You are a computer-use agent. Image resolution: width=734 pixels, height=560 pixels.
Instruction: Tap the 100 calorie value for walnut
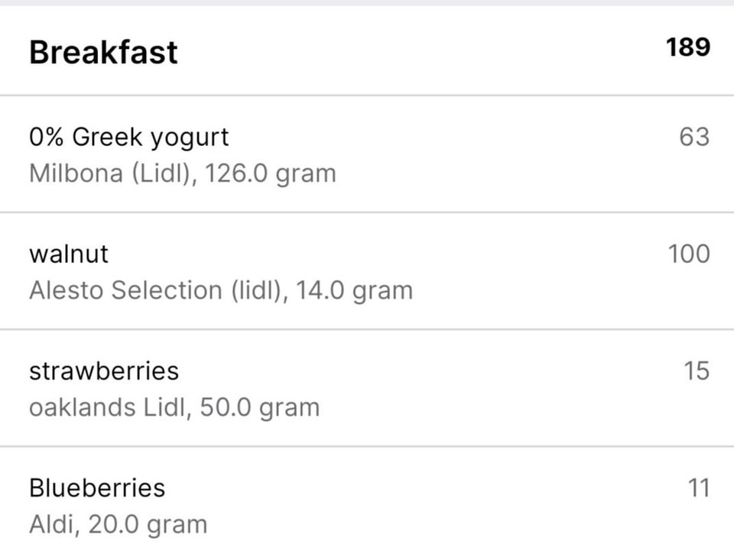tap(688, 254)
